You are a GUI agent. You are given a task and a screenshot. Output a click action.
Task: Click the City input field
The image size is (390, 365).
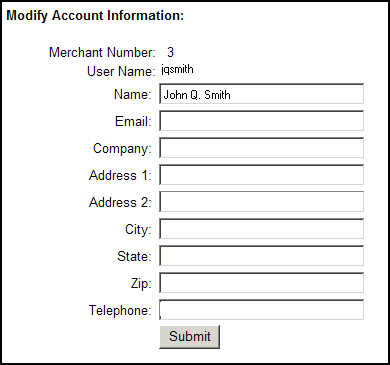[261, 229]
